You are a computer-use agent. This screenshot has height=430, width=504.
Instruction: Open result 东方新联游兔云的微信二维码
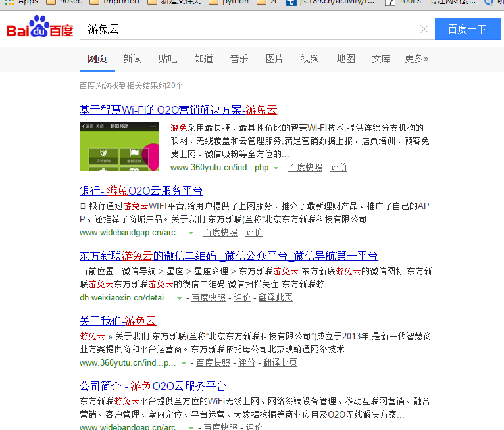pyautogui.click(x=228, y=256)
